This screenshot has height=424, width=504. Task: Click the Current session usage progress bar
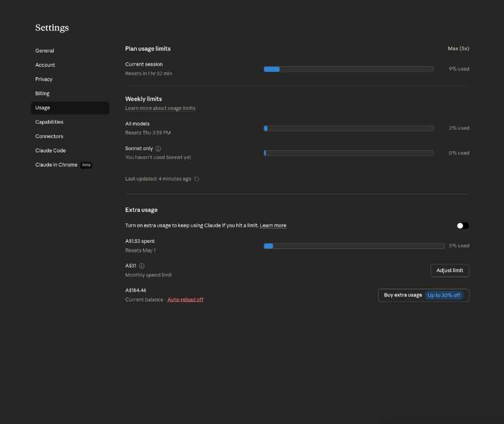click(x=349, y=69)
